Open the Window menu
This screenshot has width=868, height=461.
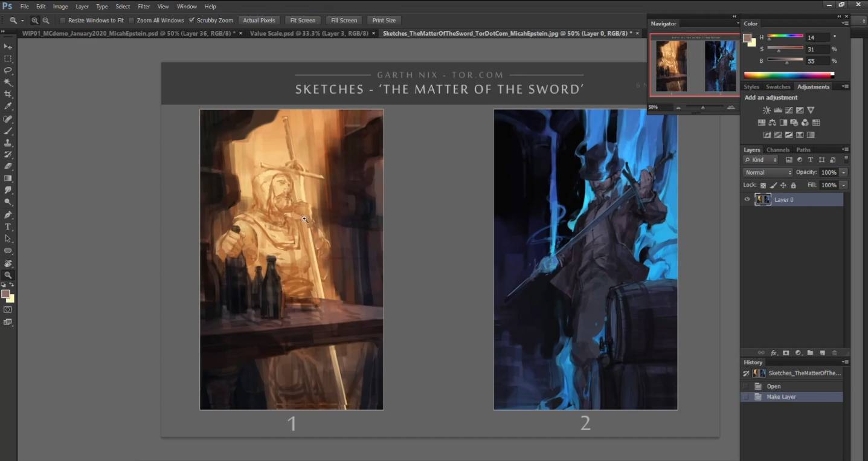pos(187,7)
